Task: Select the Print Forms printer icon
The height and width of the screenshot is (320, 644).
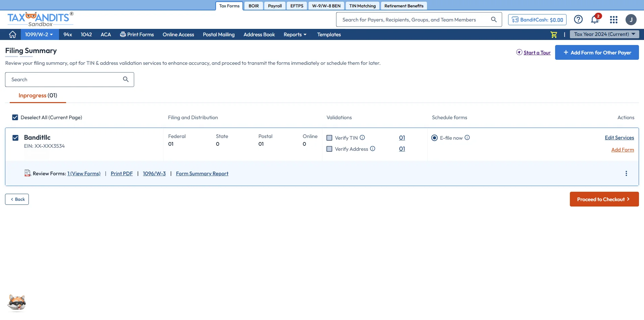Action: click(123, 34)
